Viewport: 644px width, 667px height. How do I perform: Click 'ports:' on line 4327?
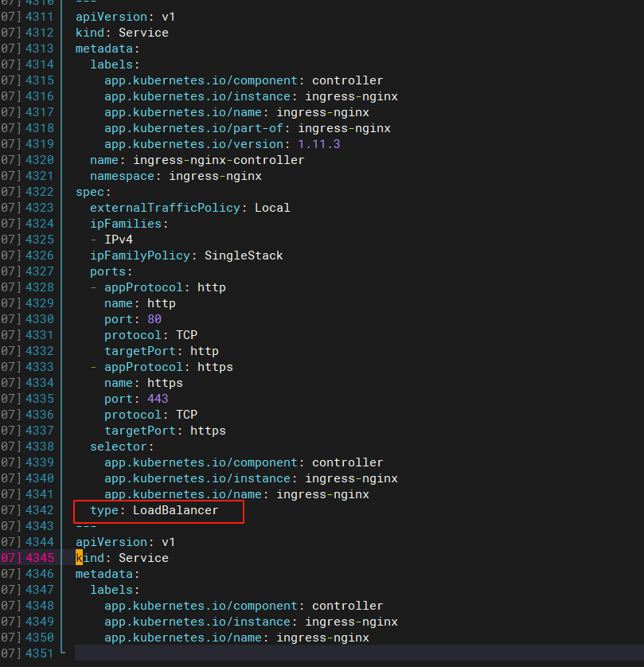click(x=111, y=271)
